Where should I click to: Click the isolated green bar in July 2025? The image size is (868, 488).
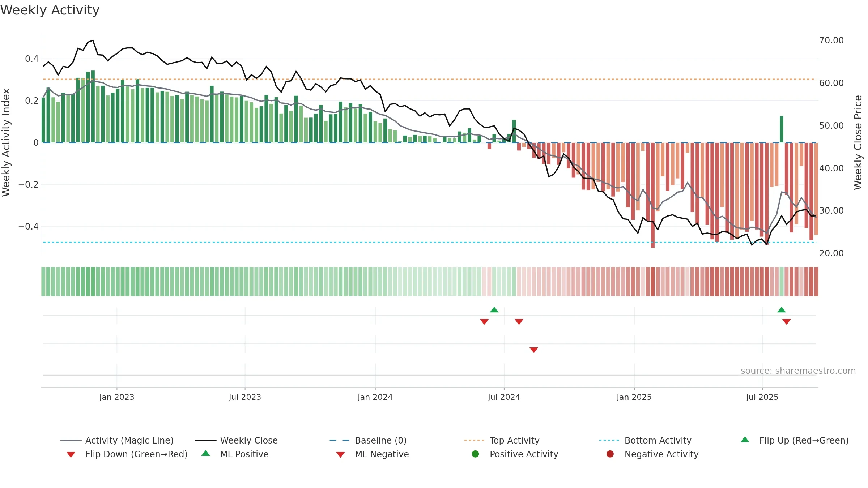782,129
